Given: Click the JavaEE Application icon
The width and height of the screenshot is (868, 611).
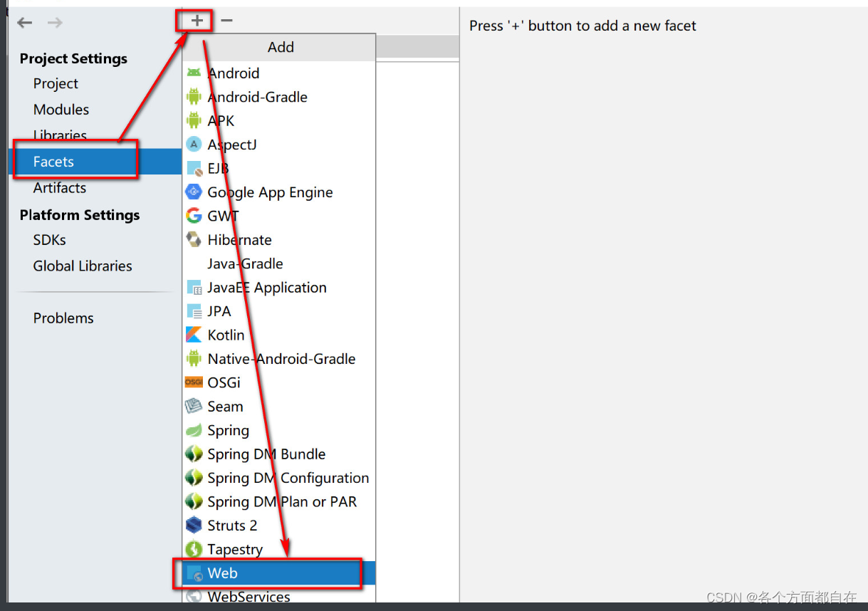Looking at the screenshot, I should (194, 288).
